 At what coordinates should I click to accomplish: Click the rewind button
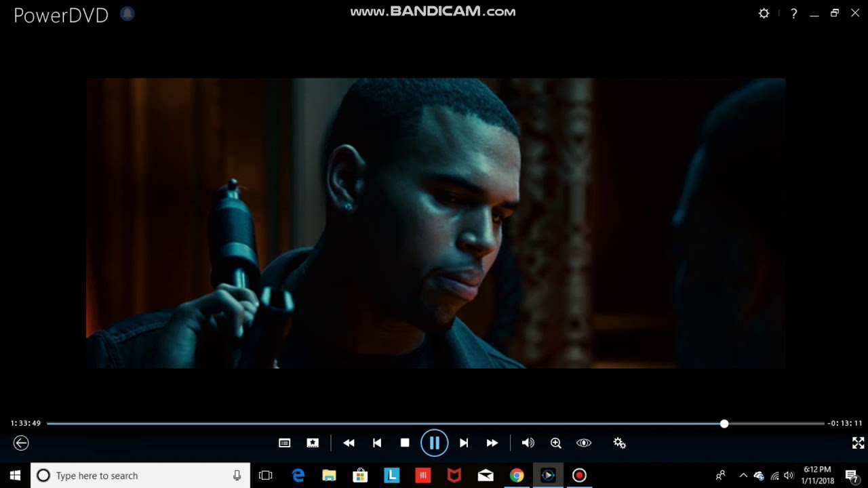point(349,443)
